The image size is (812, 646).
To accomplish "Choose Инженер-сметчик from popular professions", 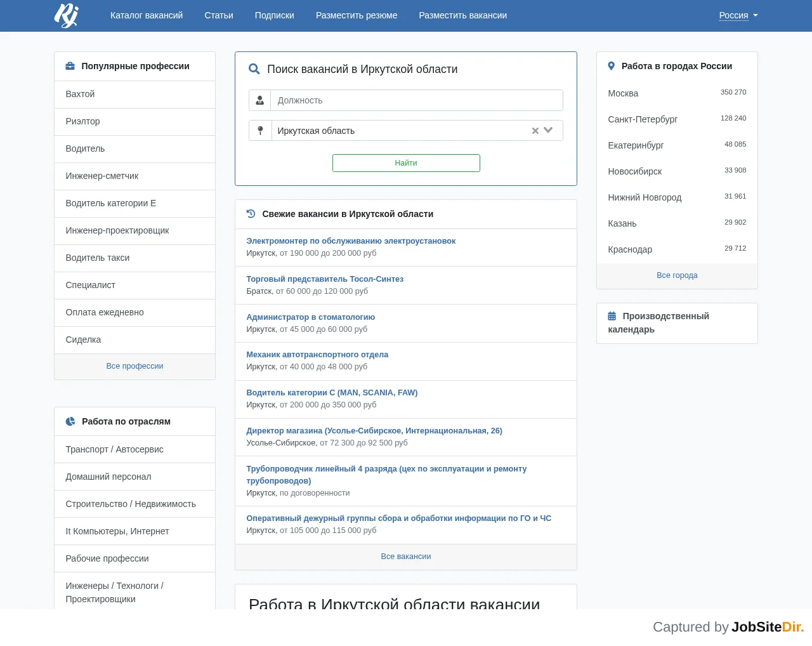I will [135, 176].
